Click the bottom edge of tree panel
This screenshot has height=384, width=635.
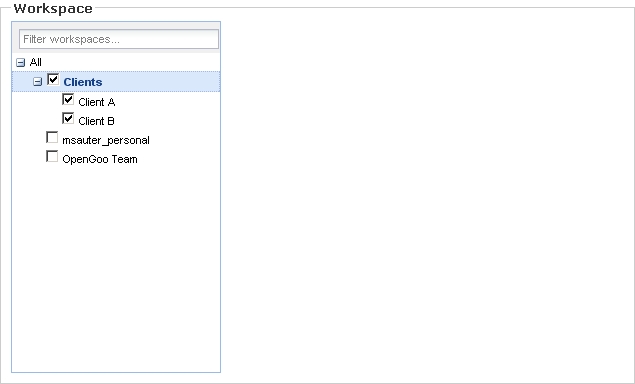[116, 372]
